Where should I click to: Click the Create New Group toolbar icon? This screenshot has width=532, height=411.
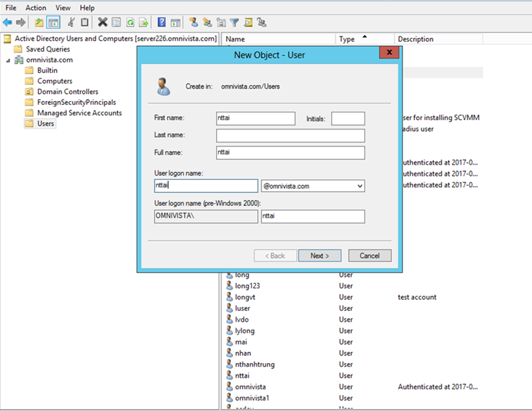207,23
